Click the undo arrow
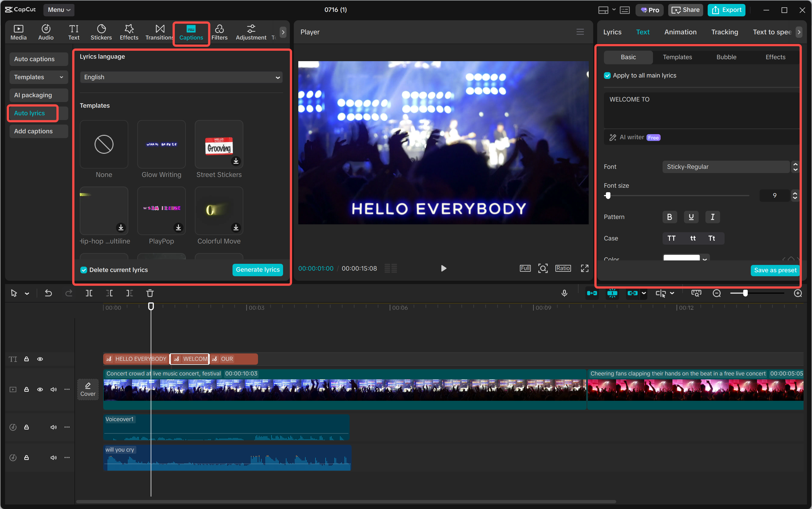 tap(48, 293)
